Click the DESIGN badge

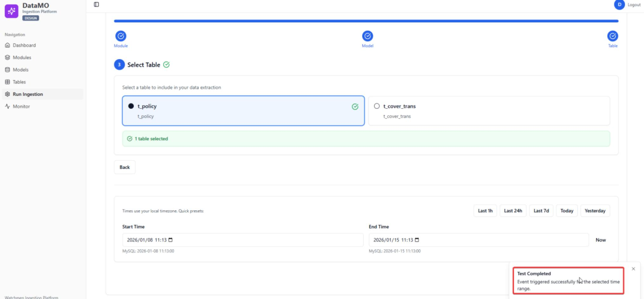coord(31,18)
